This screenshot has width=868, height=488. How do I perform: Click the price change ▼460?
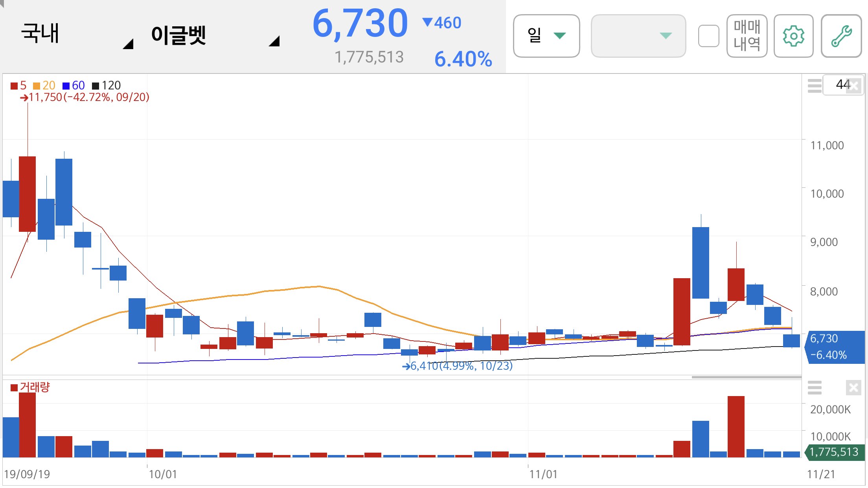click(x=441, y=22)
